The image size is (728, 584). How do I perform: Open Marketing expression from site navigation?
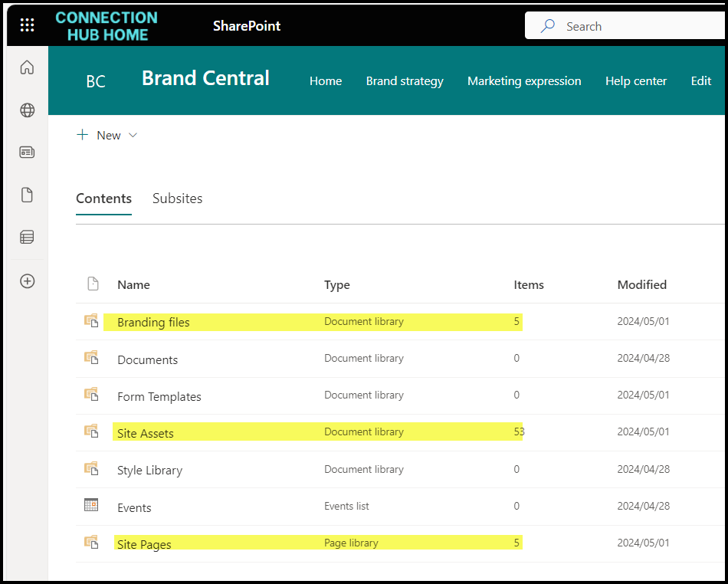[x=524, y=80]
